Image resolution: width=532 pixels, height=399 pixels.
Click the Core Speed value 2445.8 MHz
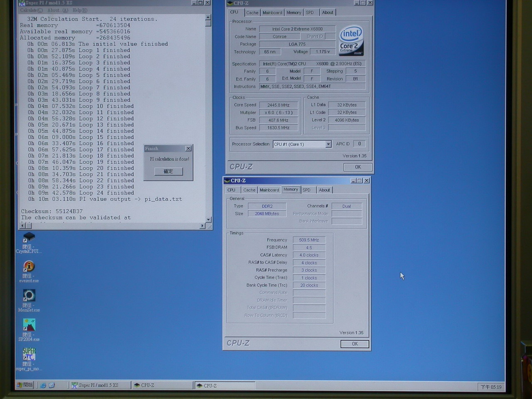click(278, 105)
